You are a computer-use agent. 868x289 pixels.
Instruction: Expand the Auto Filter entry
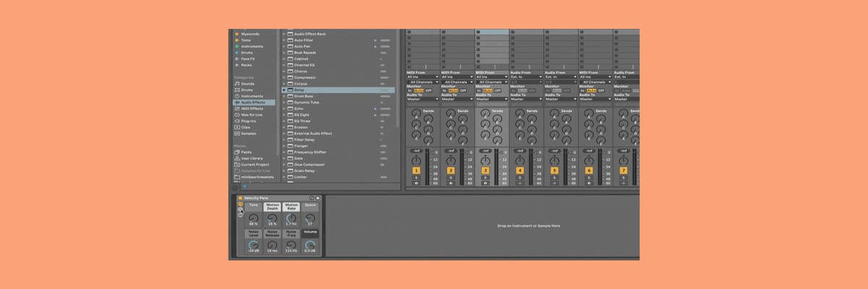284,40
